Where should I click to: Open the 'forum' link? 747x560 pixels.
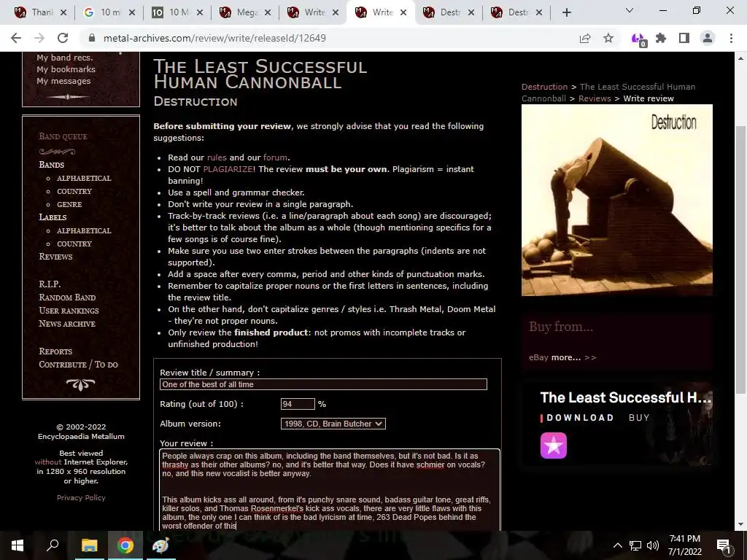[x=275, y=157]
